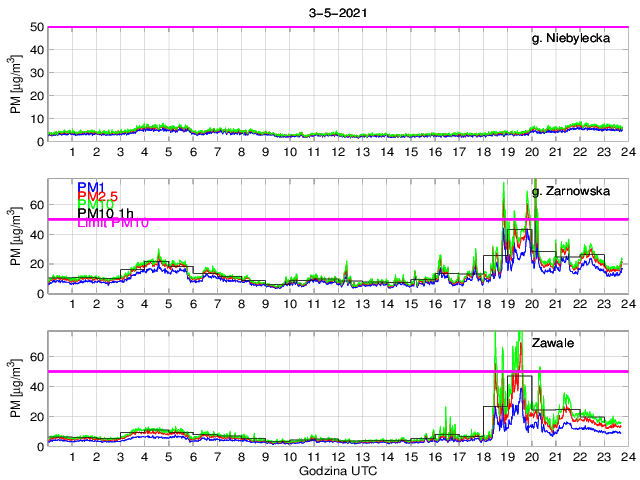Click the 50 tick on top plot's y-axis

36,27
